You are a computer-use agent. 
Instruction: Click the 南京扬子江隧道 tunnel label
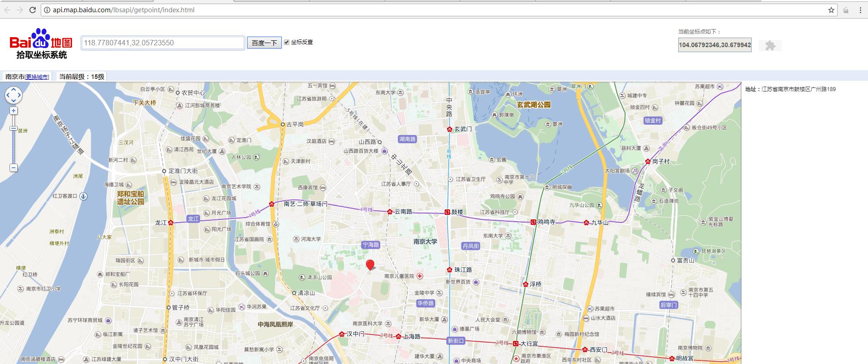[69, 134]
